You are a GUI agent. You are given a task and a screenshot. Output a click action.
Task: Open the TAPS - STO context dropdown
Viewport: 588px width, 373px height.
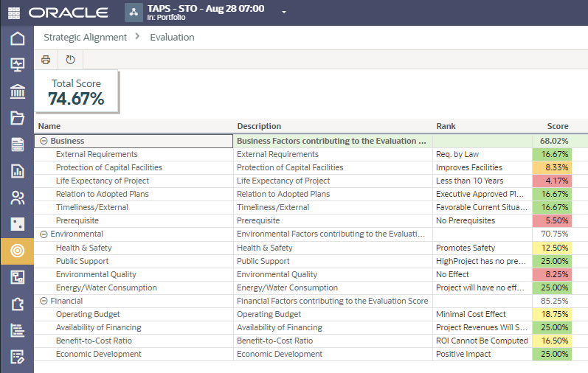[284, 13]
